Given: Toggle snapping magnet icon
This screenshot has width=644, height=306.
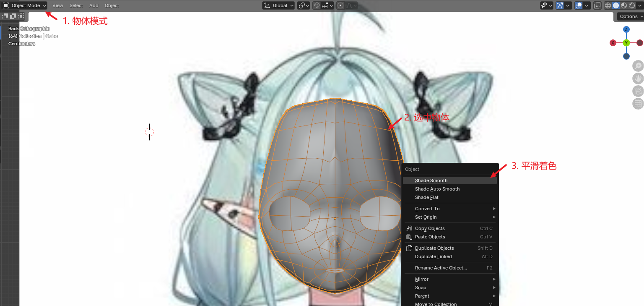Looking at the screenshot, I should click(x=317, y=5).
